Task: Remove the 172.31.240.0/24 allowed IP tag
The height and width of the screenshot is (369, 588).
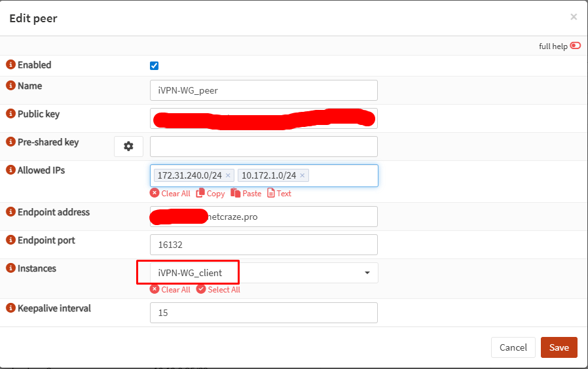Action: tap(228, 175)
